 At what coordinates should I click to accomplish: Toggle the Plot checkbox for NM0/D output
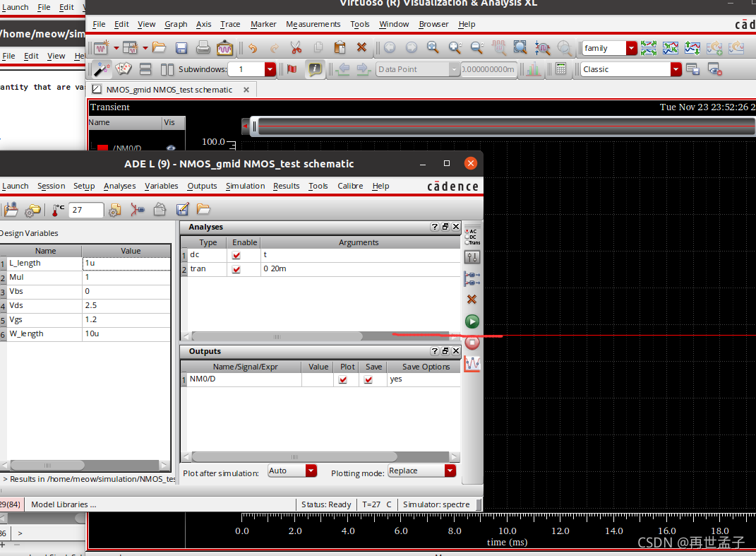[x=343, y=380]
